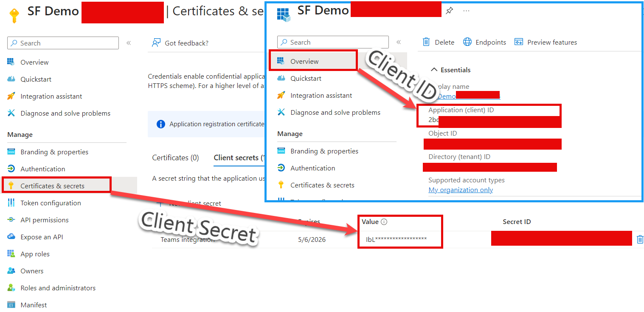Open Endpoints in the blue-bordered window toolbar
644x312 pixels.
coord(484,42)
